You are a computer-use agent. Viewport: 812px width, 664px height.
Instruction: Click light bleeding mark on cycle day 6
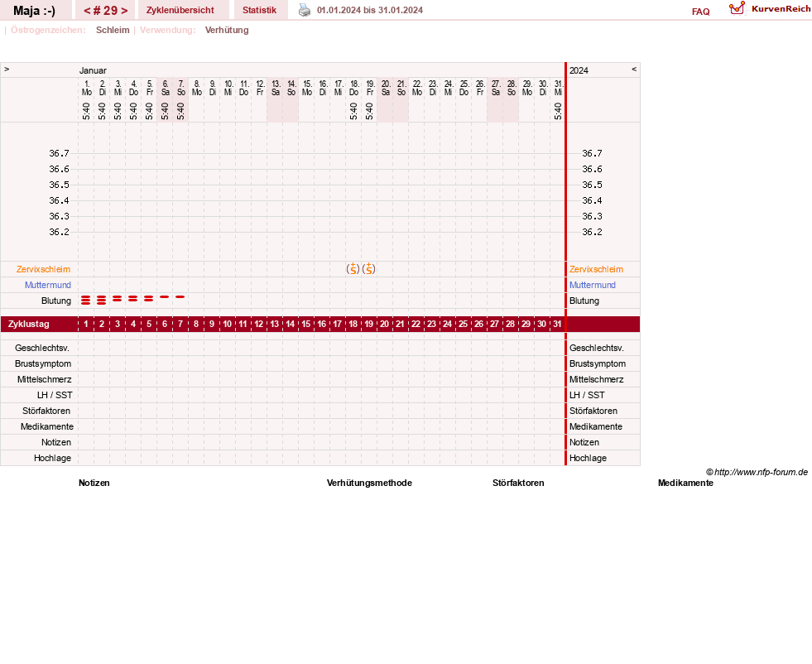pyautogui.click(x=164, y=296)
